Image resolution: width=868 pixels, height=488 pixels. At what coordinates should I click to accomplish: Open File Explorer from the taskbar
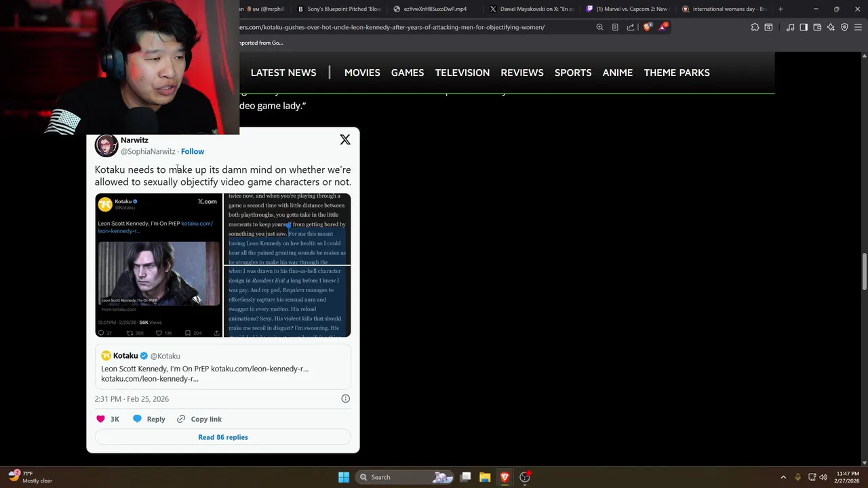[x=485, y=477]
